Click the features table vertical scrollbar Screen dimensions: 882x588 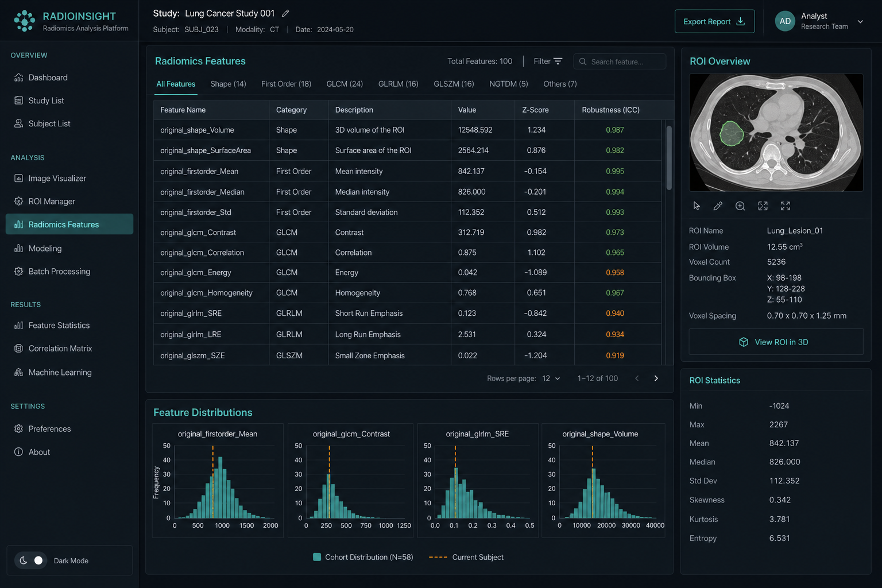click(x=668, y=158)
